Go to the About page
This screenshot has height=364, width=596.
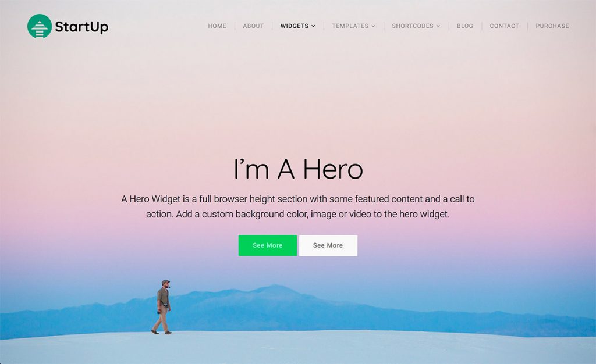(253, 26)
